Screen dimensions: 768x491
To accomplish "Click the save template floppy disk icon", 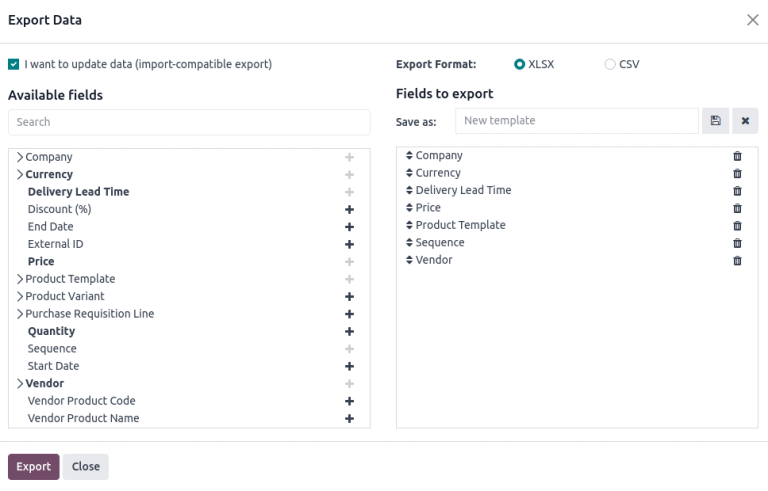I will [715, 121].
